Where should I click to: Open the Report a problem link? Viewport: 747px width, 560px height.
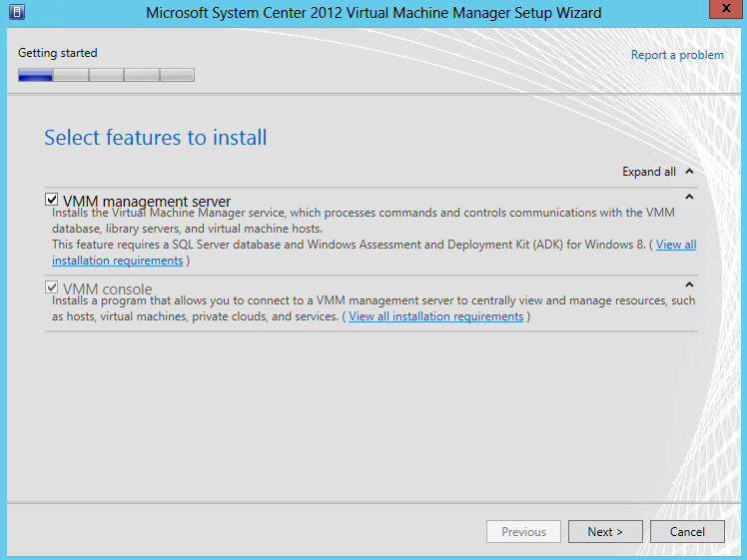677,55
